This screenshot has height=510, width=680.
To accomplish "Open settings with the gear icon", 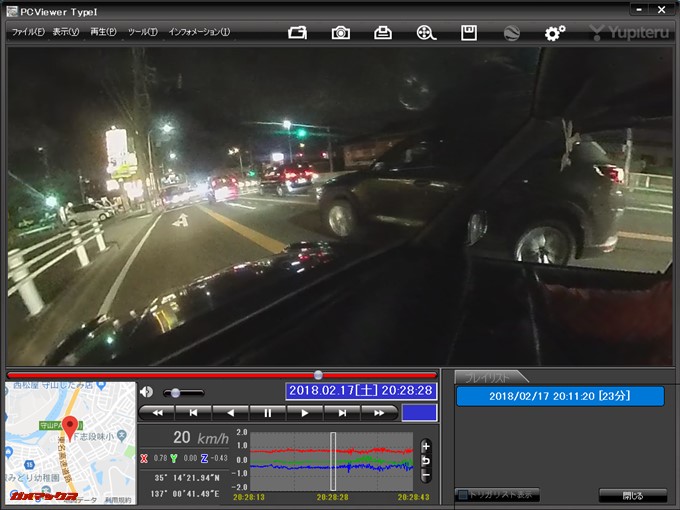I will tap(554, 32).
